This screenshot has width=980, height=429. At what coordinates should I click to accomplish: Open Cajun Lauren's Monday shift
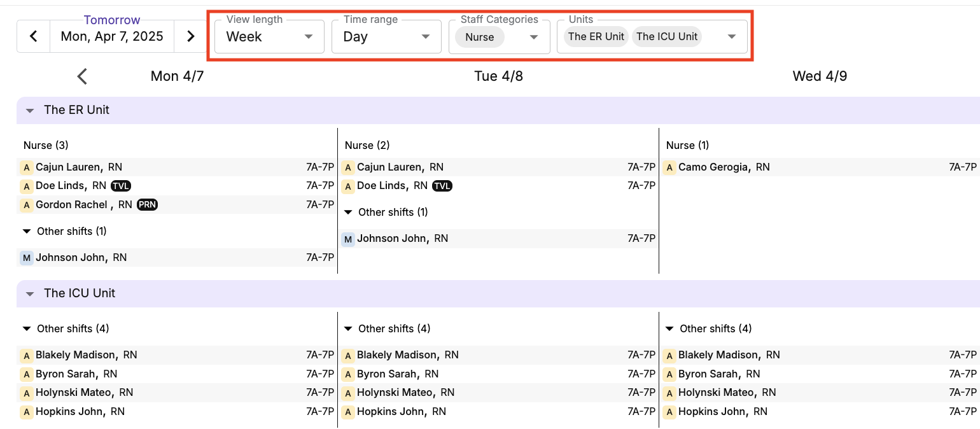[x=178, y=167]
